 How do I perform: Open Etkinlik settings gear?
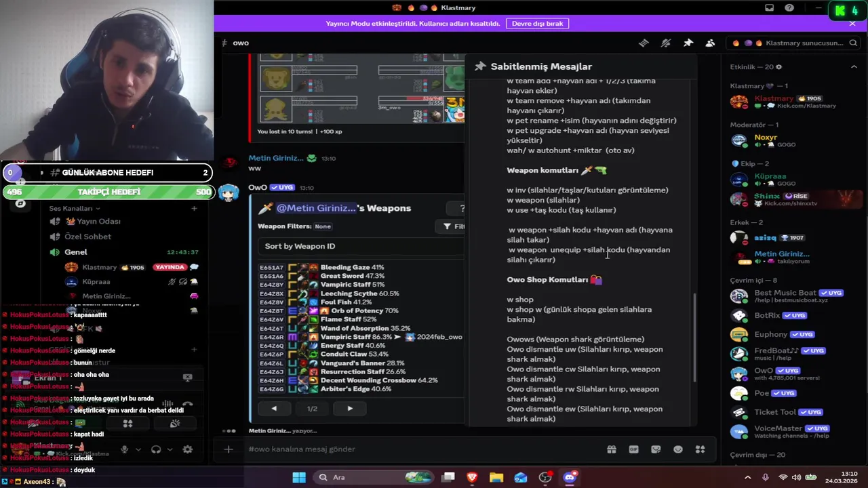click(778, 67)
